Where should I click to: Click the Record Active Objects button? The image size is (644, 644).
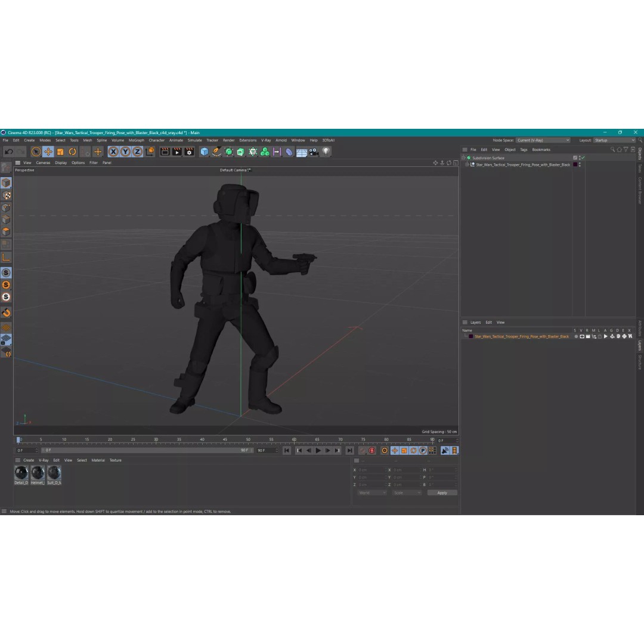click(x=363, y=451)
